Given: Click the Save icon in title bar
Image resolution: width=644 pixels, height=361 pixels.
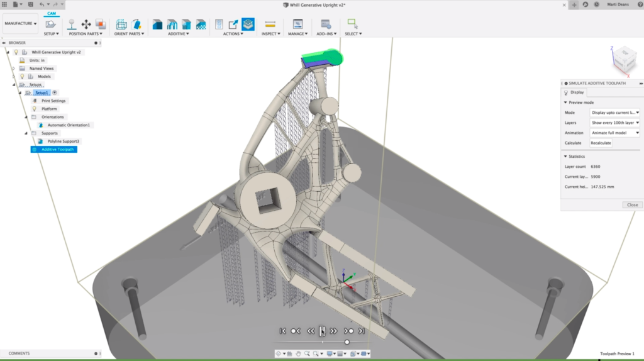Looking at the screenshot, I should click(x=30, y=4).
